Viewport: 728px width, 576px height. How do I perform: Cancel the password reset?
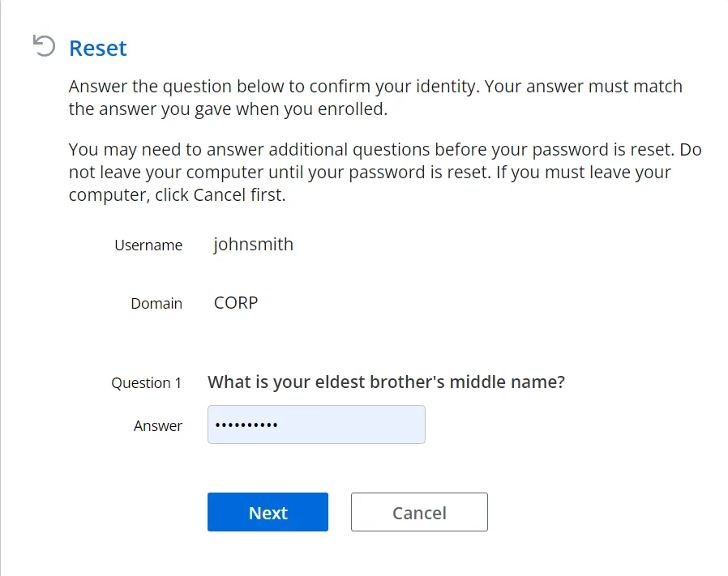419,512
